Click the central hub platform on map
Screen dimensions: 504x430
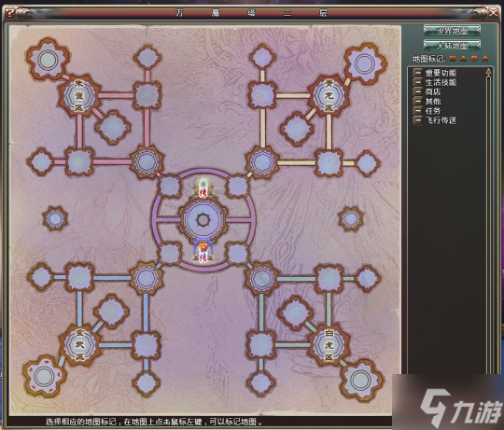(203, 220)
